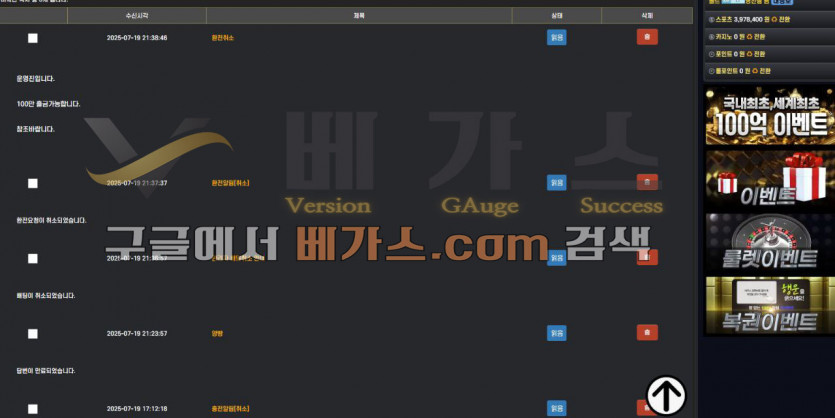Click the 읽음 status button at 21:37:37
Viewport: 835px width, 418px height.
tap(556, 183)
